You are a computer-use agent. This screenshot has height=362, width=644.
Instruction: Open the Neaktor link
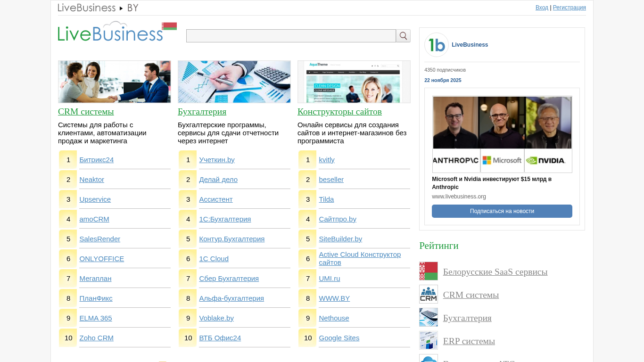pyautogui.click(x=92, y=180)
